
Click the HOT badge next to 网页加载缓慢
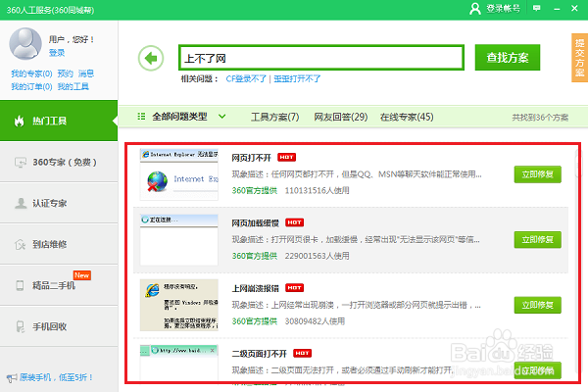294,222
